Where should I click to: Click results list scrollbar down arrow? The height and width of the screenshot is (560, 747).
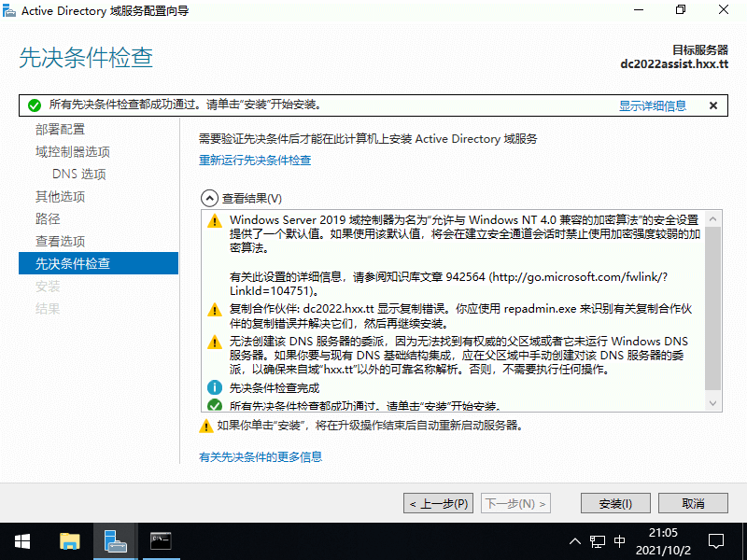[713, 403]
